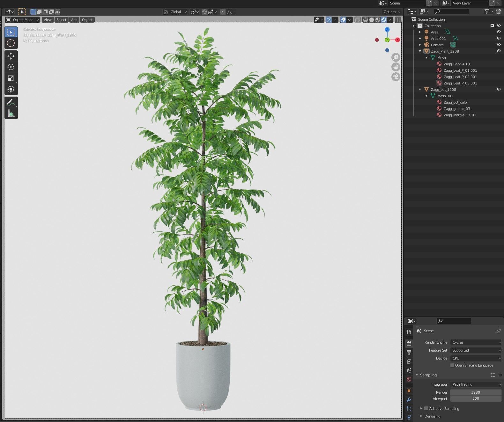Screen dimensions: 504x422
Task: Open Sampling presets list icon
Action: click(x=493, y=375)
